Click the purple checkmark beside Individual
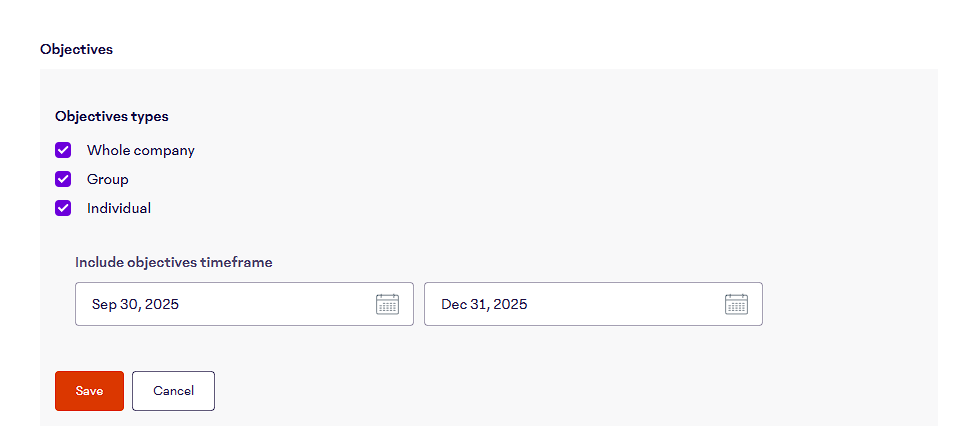 [63, 208]
